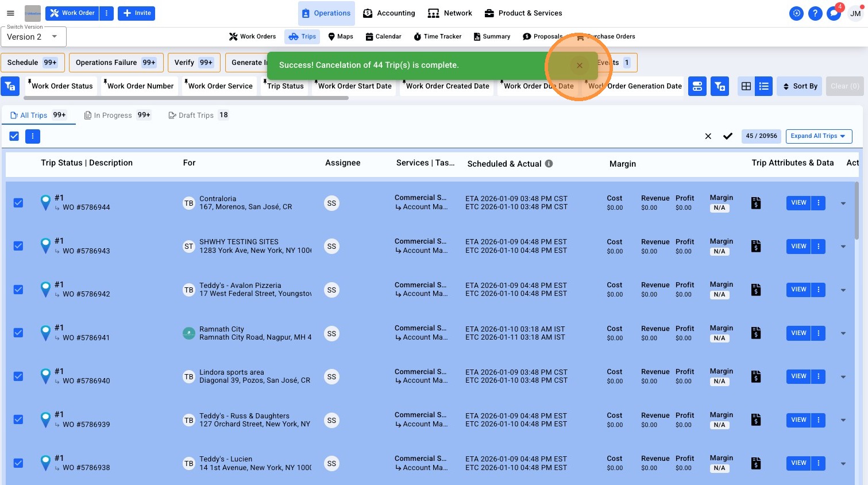Switch to list view
The image size is (868, 485).
[764, 86]
